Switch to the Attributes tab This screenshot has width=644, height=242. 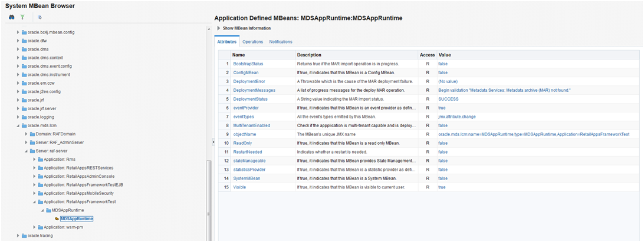[226, 42]
